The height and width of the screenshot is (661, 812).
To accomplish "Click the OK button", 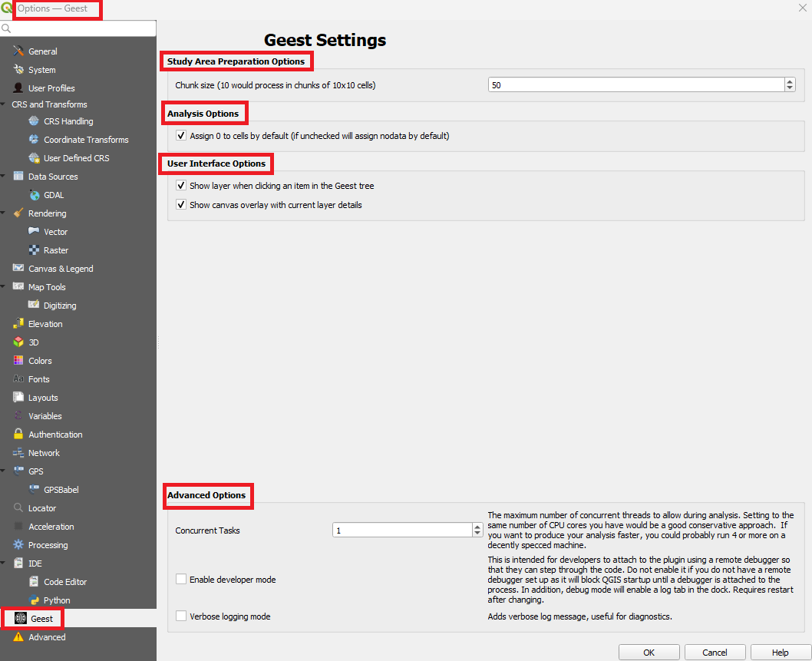I will tap(649, 653).
